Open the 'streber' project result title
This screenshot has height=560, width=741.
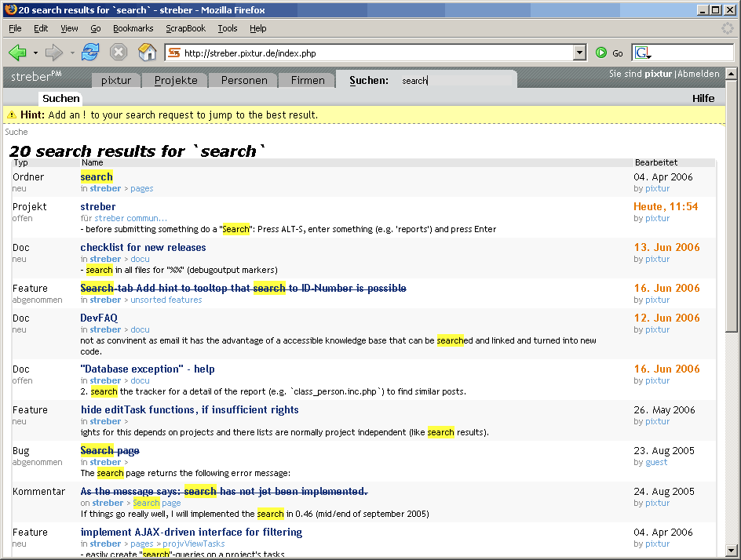(98, 206)
